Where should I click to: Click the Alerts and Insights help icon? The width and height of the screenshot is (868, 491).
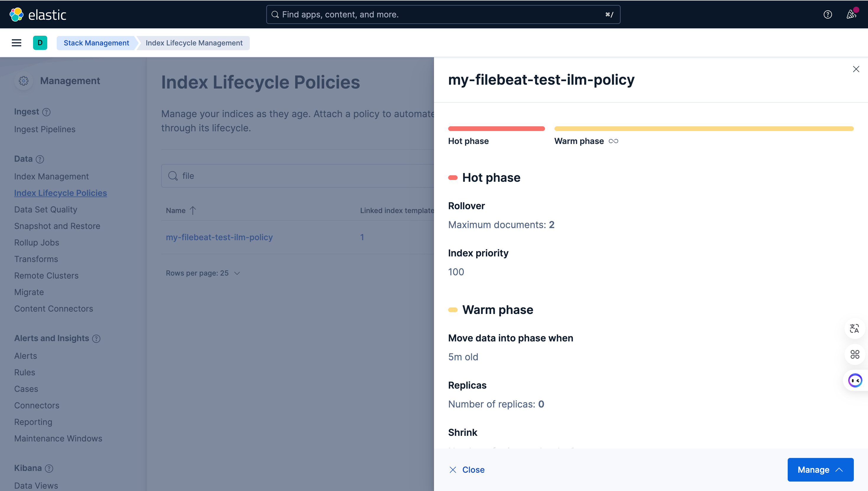coord(97,338)
